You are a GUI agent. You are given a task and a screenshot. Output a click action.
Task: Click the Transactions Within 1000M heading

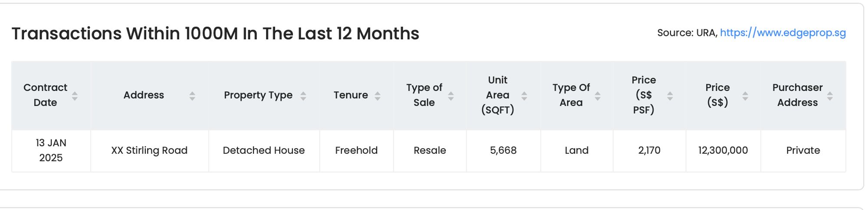tap(215, 34)
